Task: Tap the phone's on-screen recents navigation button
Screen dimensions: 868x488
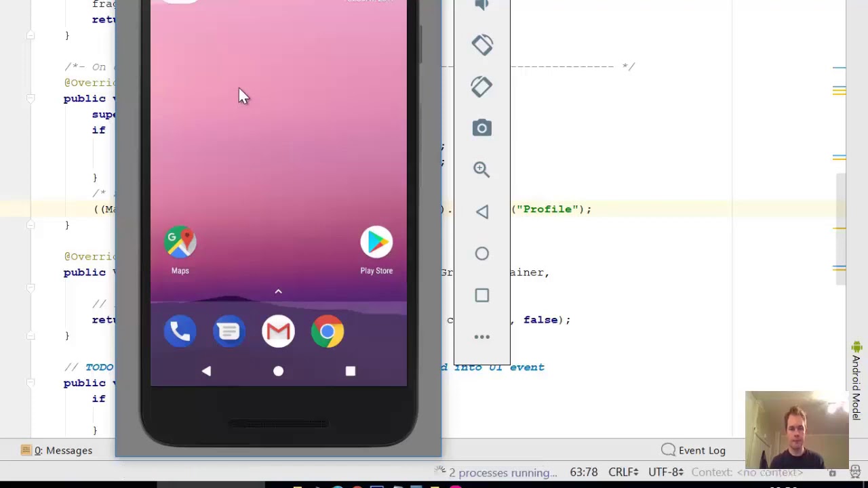Action: [x=351, y=371]
